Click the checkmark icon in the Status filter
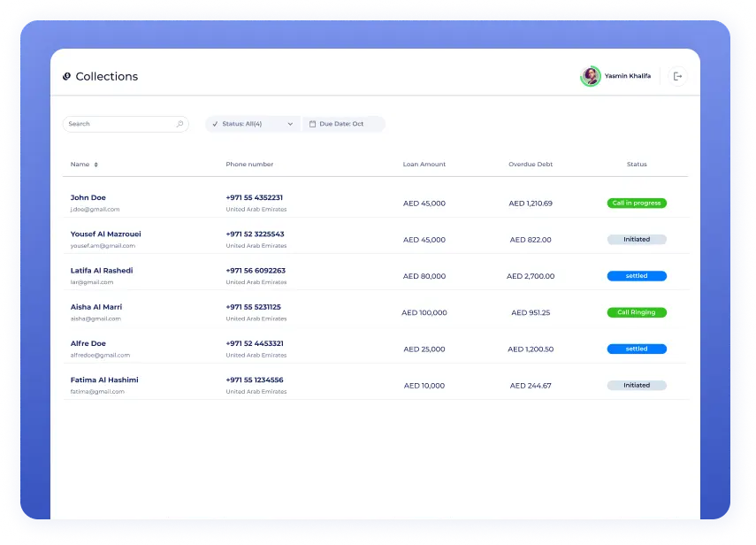This screenshot has width=756, height=545. (214, 124)
